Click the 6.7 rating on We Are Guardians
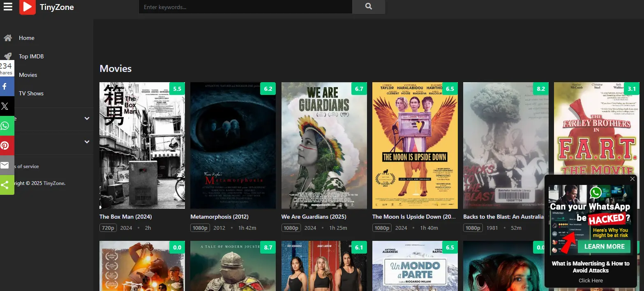644x291 pixels. (x=359, y=88)
